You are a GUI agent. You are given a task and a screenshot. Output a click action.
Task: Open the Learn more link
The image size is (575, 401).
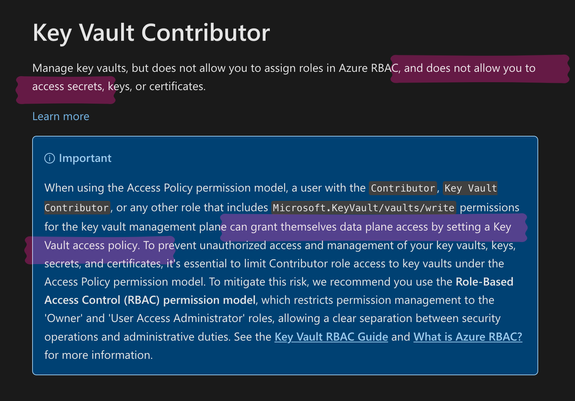pyautogui.click(x=61, y=117)
